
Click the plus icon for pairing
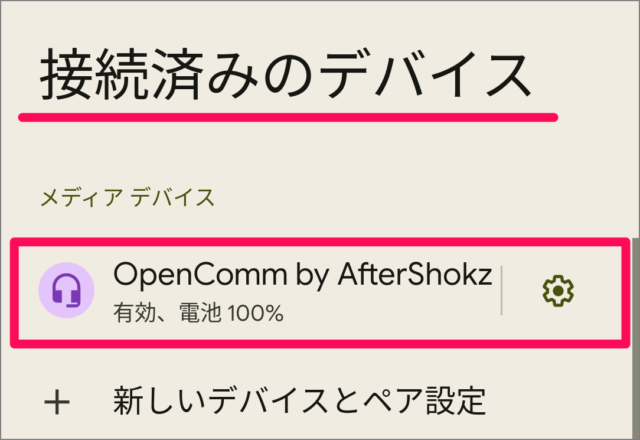click(x=60, y=402)
